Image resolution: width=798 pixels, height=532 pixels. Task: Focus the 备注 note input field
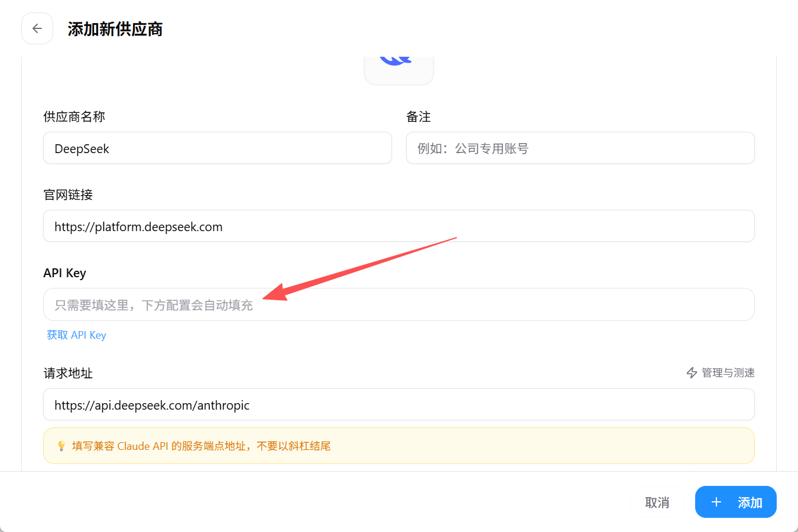point(580,148)
